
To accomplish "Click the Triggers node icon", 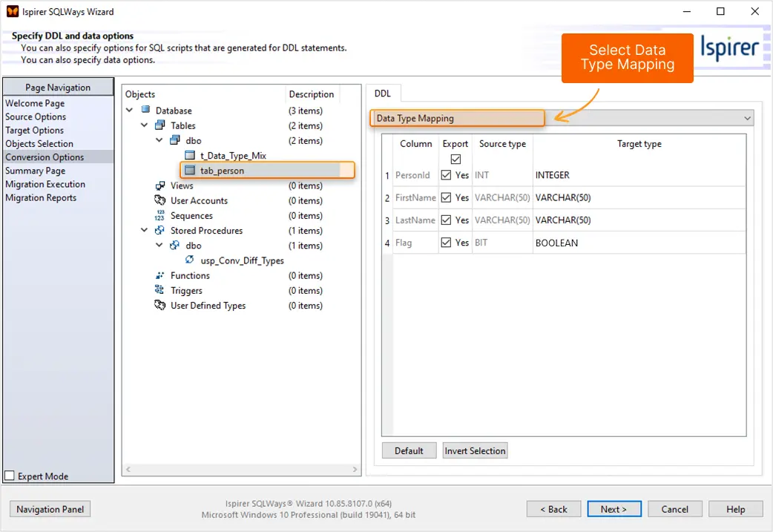I will (159, 290).
